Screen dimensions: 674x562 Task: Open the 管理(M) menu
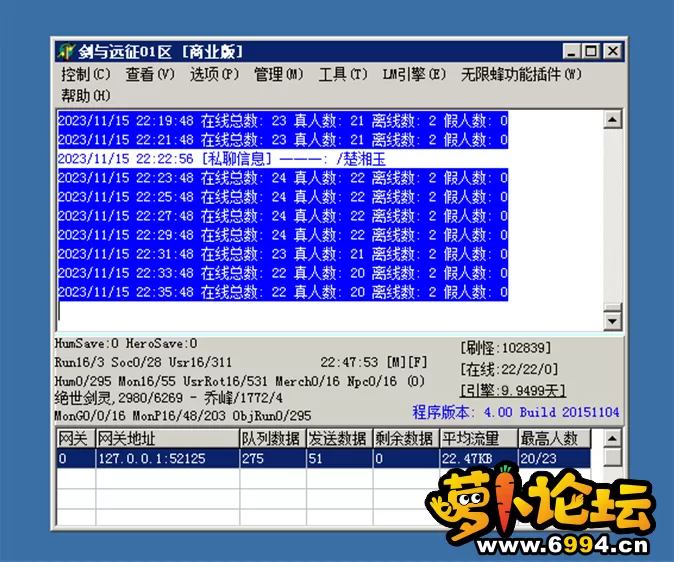279,74
